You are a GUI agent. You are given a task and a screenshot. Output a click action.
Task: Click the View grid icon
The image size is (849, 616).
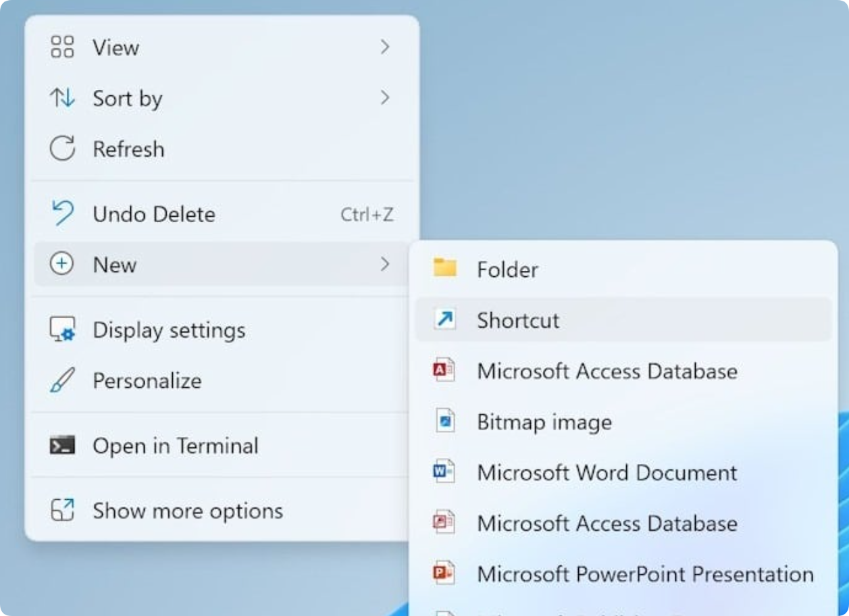[x=62, y=47]
